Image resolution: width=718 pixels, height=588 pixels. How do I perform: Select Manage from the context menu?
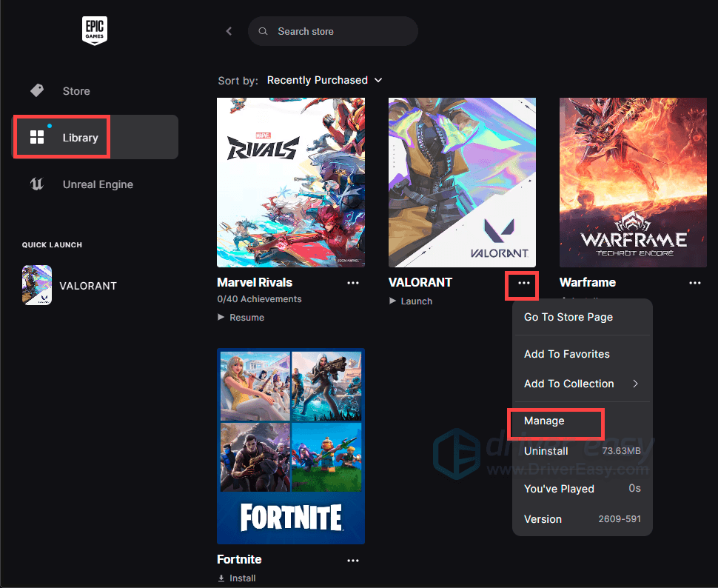point(544,421)
